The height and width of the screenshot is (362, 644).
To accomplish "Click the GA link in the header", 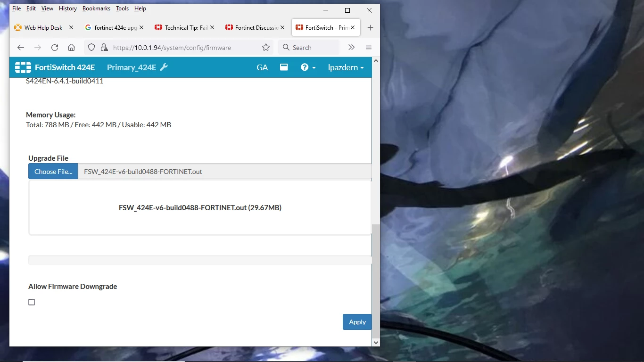I will click(262, 67).
